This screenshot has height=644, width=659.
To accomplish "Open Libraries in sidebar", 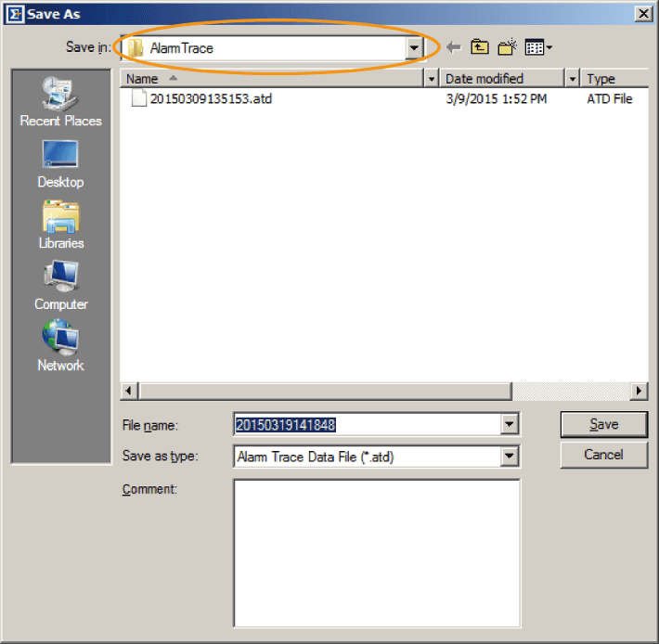I will click(x=60, y=225).
